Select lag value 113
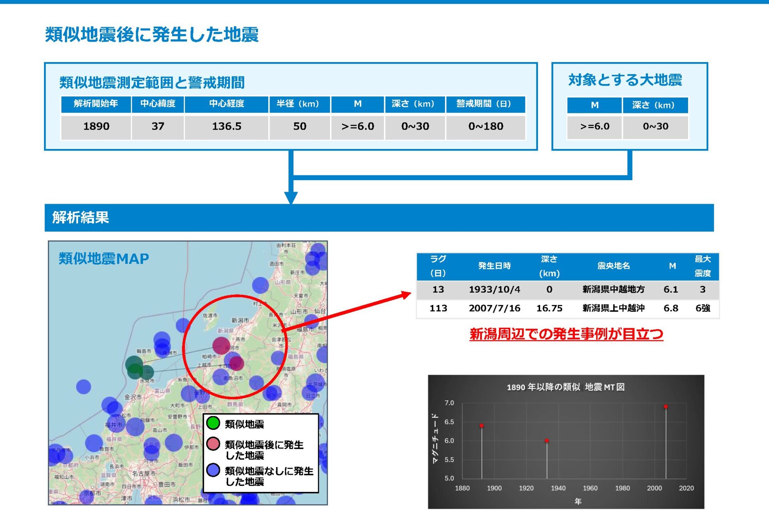 (x=438, y=308)
